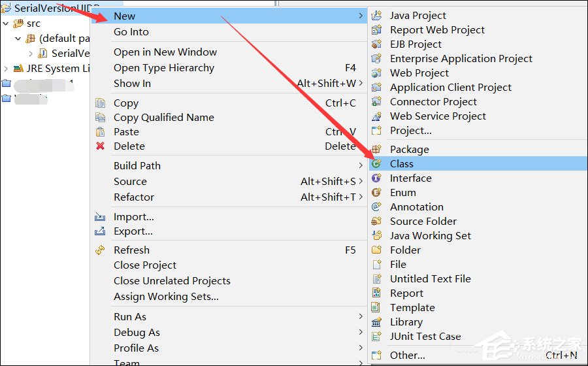
Task: Click the Package icon in submenu
Action: pos(376,149)
